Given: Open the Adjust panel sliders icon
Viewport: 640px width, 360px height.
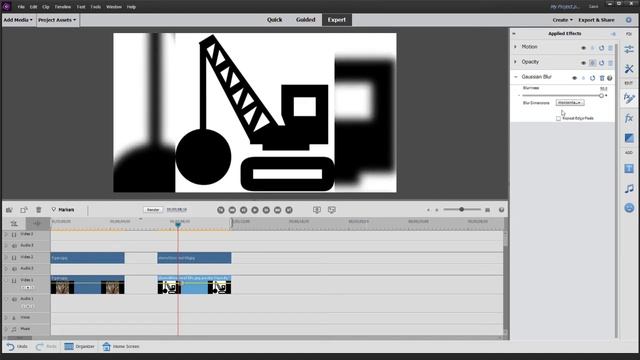Looking at the screenshot, I should click(x=629, y=49).
